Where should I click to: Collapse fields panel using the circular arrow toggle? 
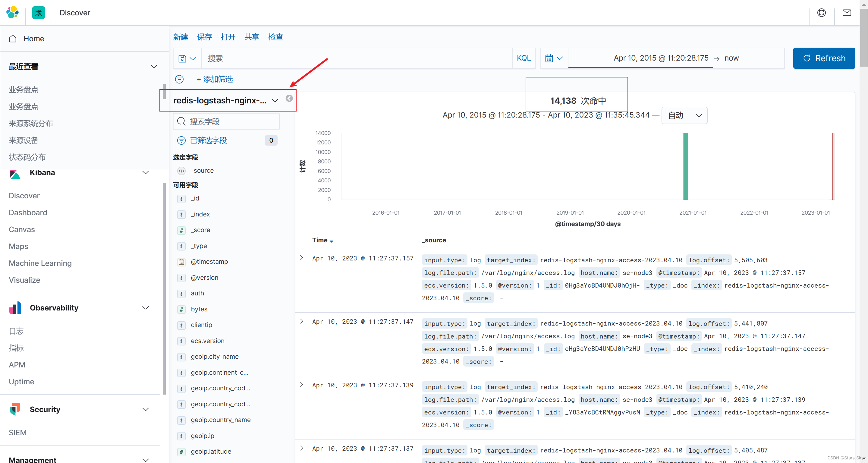coord(289,99)
